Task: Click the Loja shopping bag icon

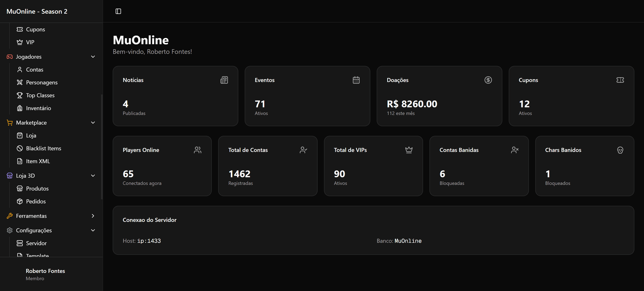Action: 20,135
